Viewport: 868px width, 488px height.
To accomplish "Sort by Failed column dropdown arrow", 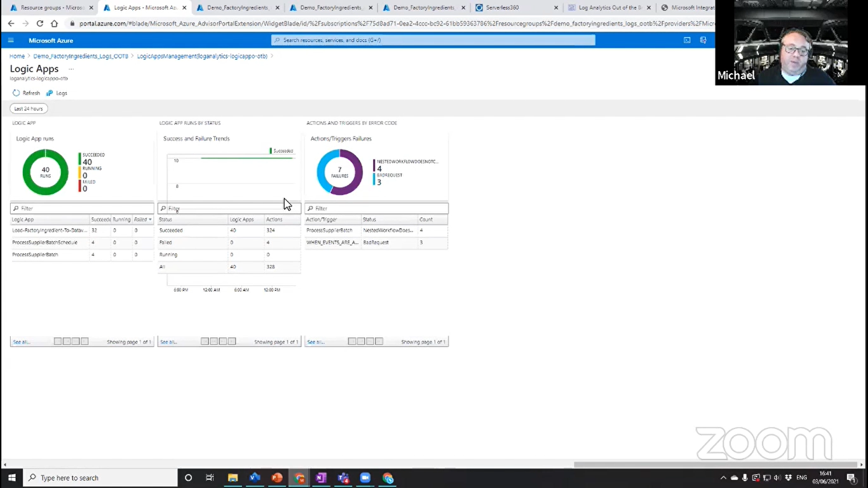I will [x=150, y=220].
